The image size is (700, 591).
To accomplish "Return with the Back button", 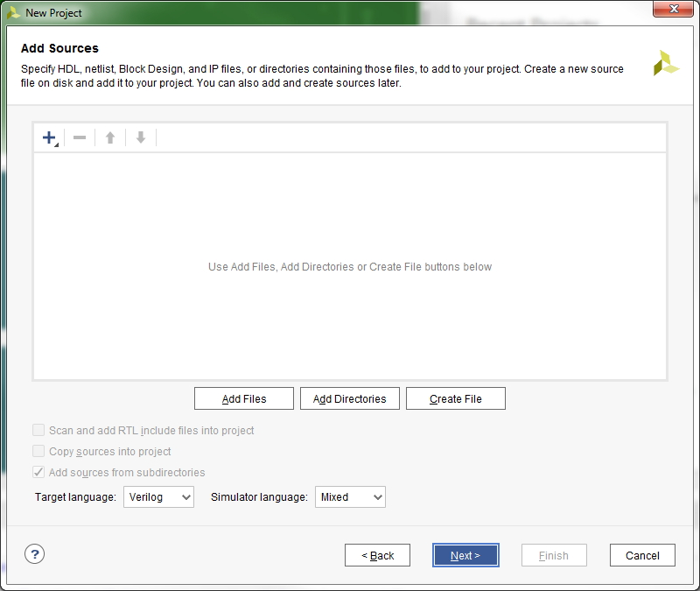I will pos(377,555).
